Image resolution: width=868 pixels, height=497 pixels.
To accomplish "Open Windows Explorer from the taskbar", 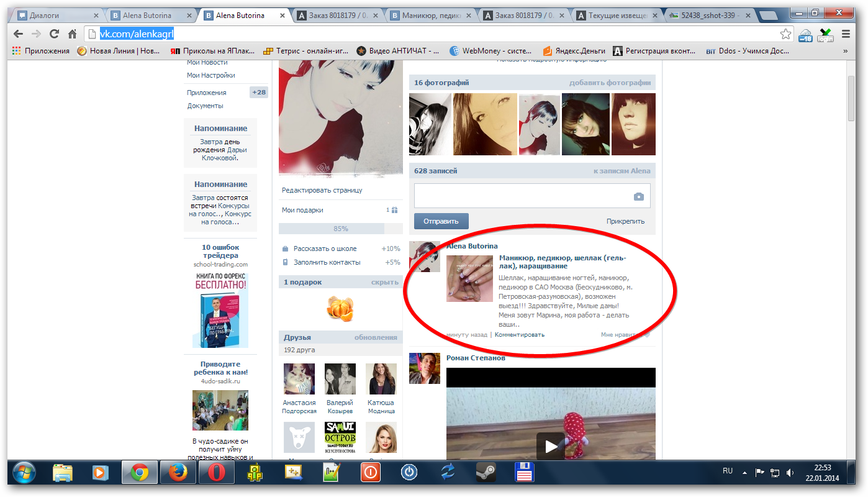I will [x=63, y=473].
